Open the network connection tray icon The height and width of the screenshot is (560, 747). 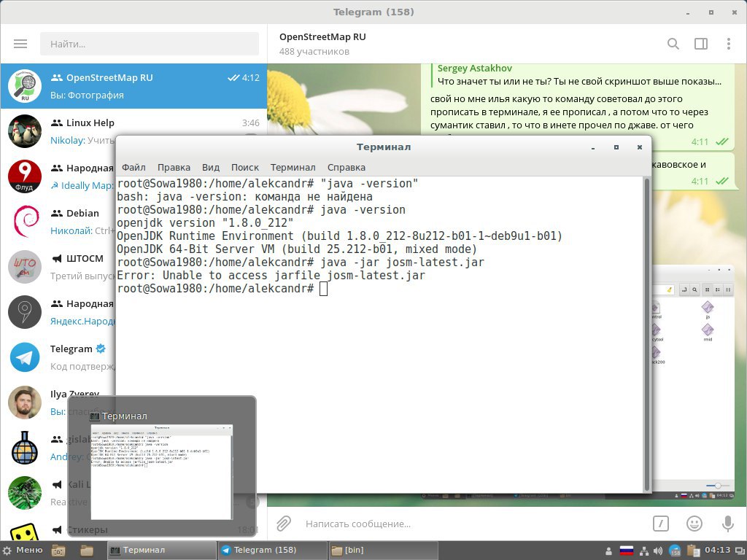click(x=643, y=551)
